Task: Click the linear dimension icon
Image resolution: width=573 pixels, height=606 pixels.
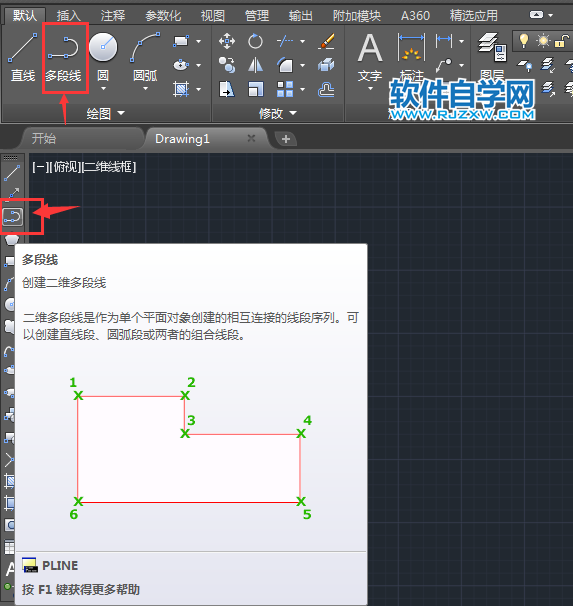Action: [x=444, y=40]
